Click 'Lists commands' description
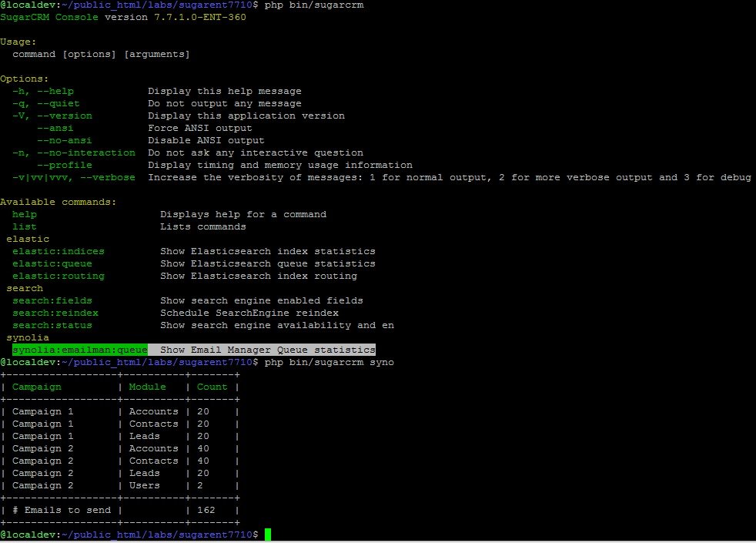The image size is (756, 543). (x=203, y=226)
